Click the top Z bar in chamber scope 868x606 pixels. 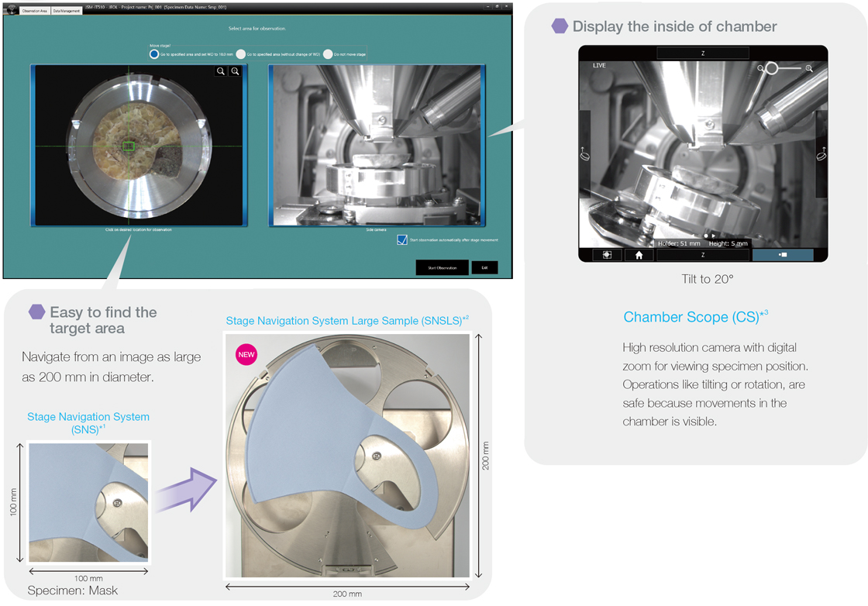(x=703, y=53)
